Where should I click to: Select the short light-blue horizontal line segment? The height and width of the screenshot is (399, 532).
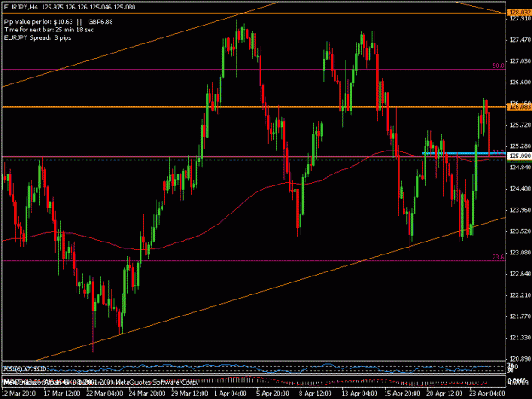[464, 154]
